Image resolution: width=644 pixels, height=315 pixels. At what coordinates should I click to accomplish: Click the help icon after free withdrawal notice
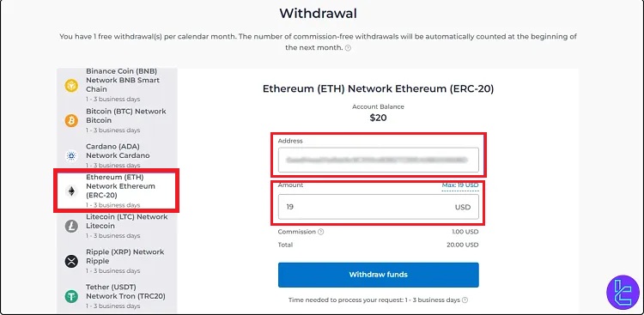click(x=348, y=48)
